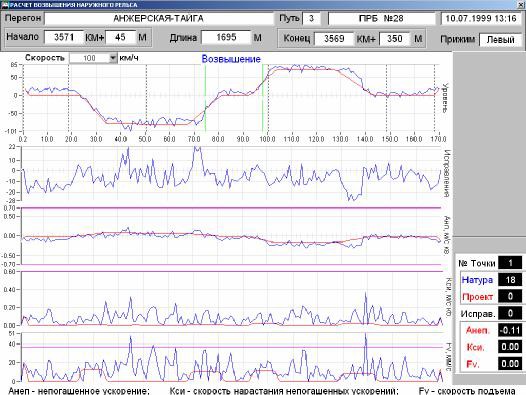This screenshot has width=526, height=395.
Task: Click the Анеп. value -0.11
Action: (510, 330)
